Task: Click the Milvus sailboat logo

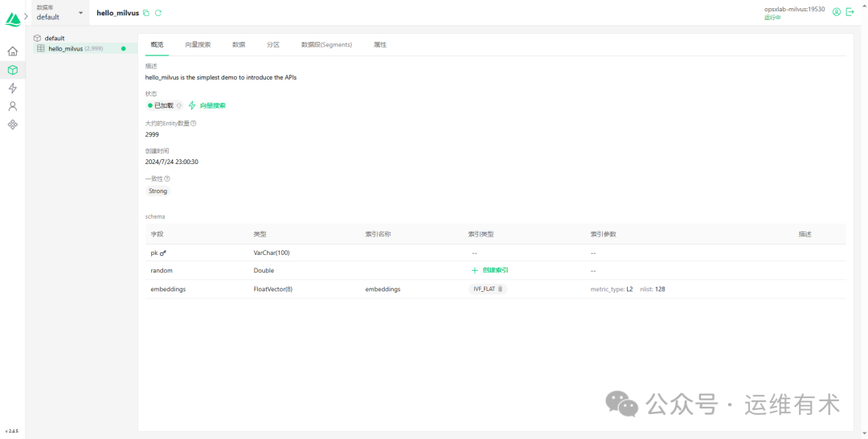Action: pyautogui.click(x=13, y=18)
